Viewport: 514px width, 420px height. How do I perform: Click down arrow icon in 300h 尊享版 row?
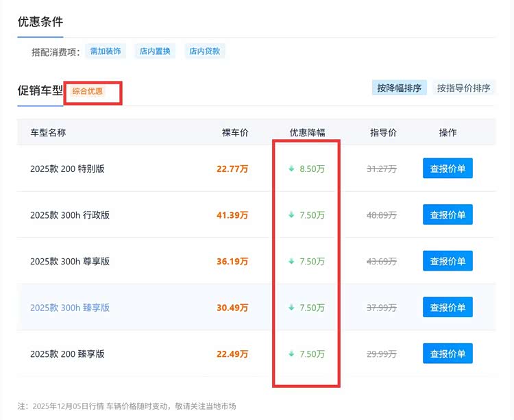pyautogui.click(x=291, y=262)
